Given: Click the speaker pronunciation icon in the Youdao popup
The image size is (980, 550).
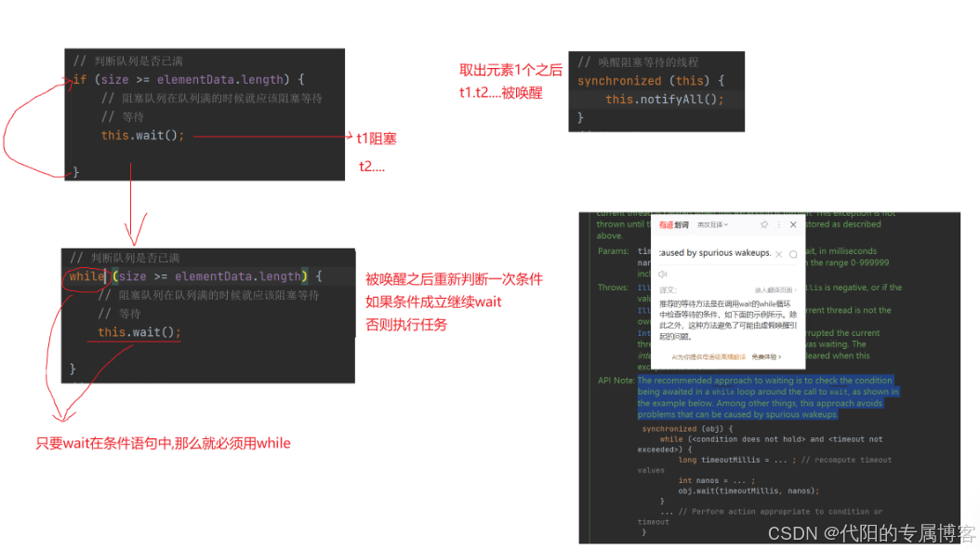Looking at the screenshot, I should [x=663, y=275].
